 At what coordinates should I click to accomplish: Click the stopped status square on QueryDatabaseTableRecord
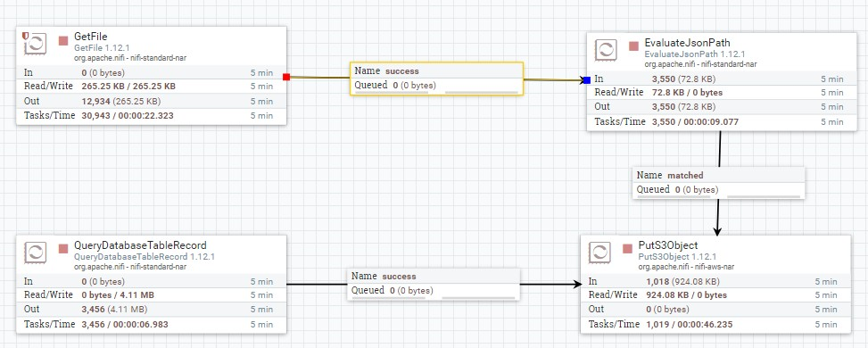pyautogui.click(x=63, y=249)
